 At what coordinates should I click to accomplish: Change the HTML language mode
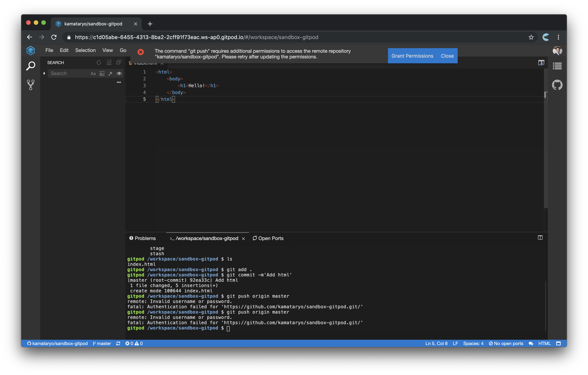tap(544, 343)
